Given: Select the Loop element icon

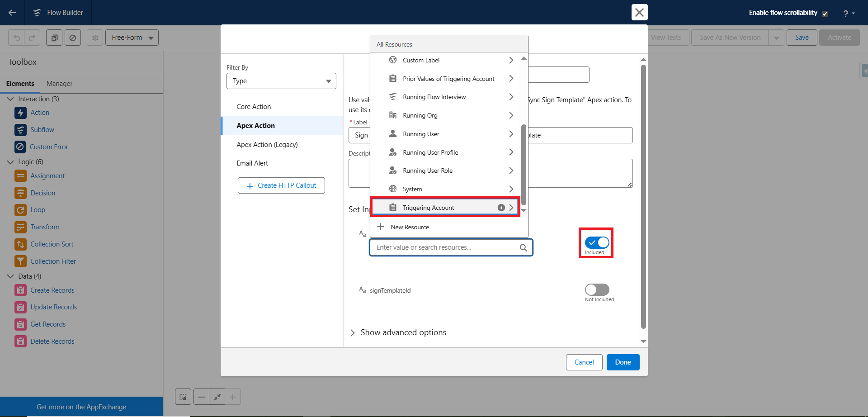Looking at the screenshot, I should [x=20, y=210].
